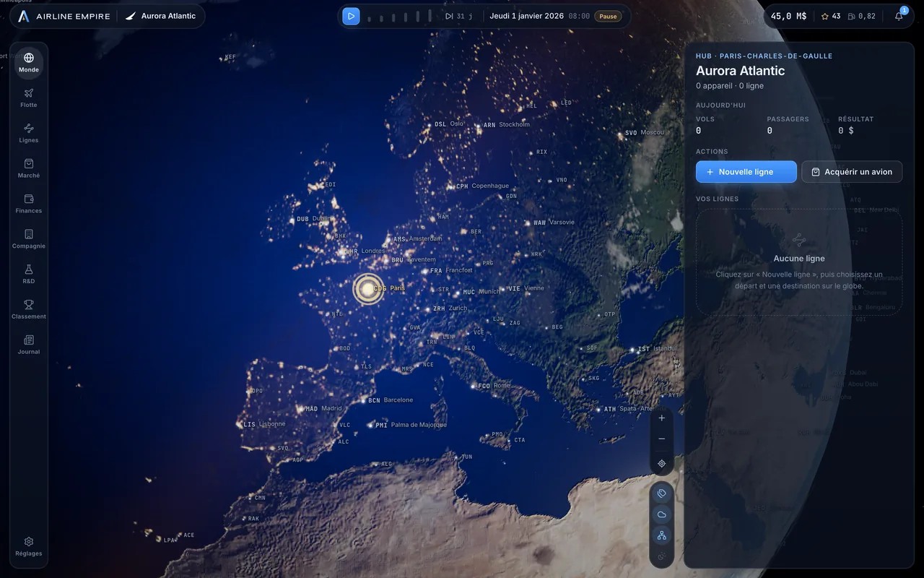Toggle airport labels tag layer
Screen dimensions: 924x578
[x=662, y=494]
